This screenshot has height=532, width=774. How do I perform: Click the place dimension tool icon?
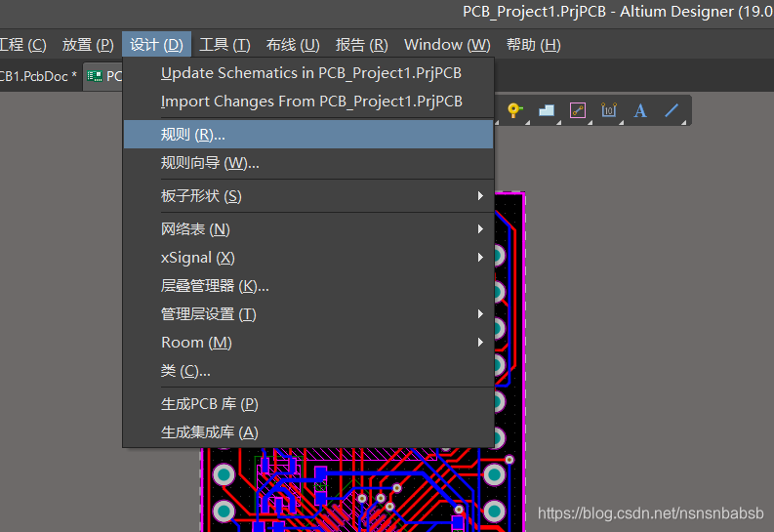[609, 110]
